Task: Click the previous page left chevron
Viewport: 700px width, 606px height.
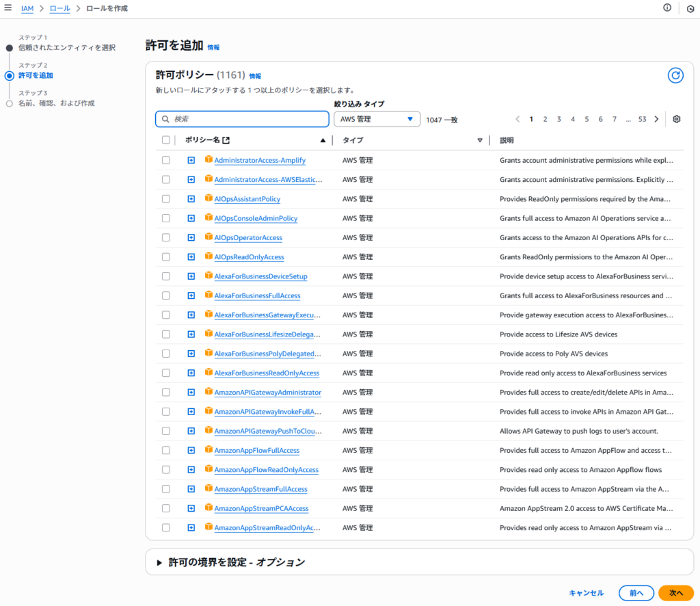Action: click(x=517, y=119)
